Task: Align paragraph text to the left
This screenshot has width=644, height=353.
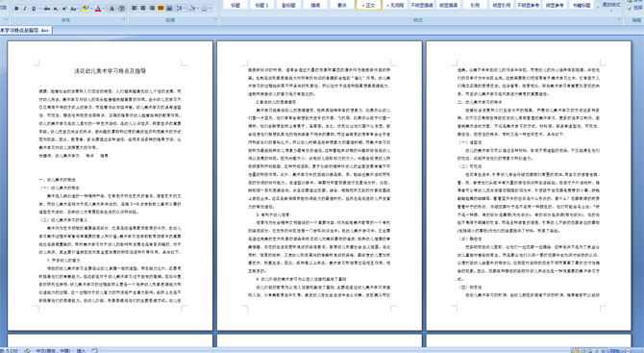Action: click(134, 9)
